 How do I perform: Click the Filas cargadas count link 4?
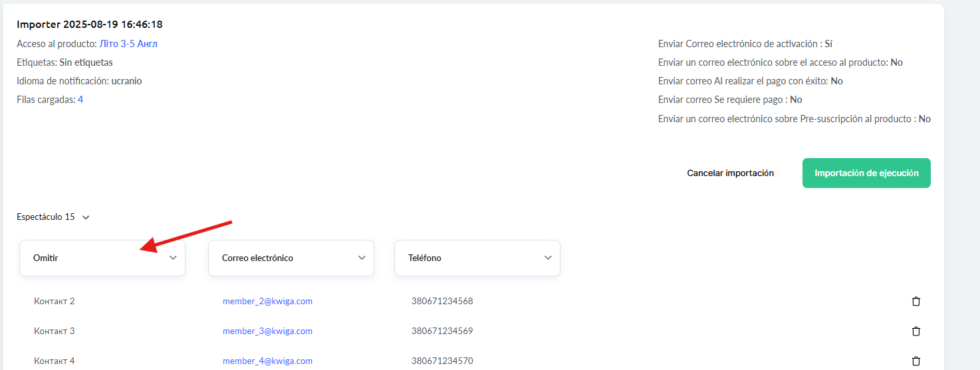(80, 100)
